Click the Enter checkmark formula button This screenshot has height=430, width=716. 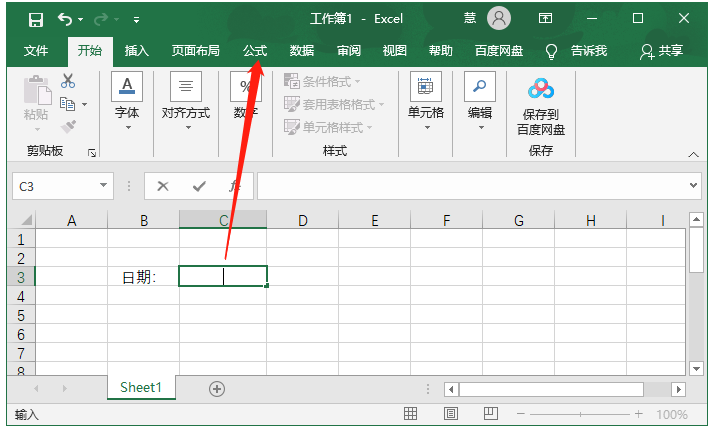199,186
